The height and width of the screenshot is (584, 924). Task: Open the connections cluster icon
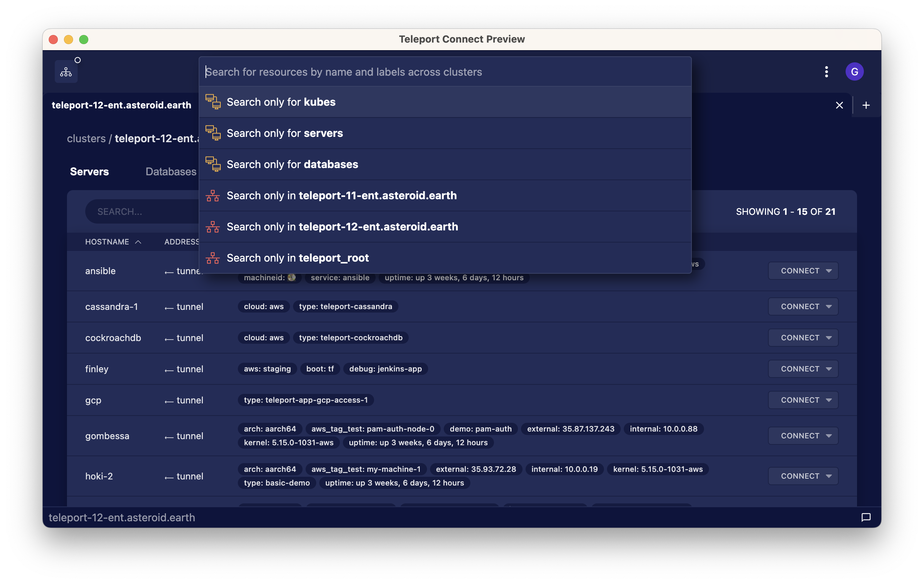(65, 72)
